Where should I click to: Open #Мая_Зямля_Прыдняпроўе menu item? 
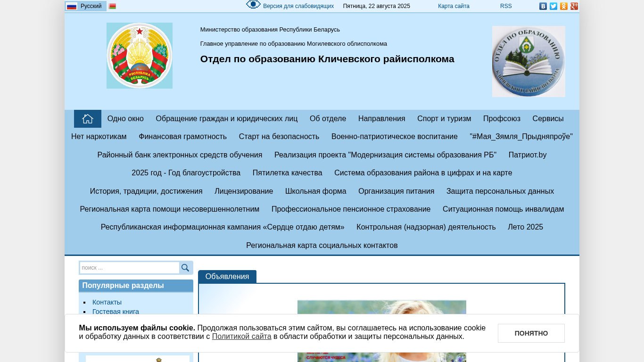[x=521, y=137]
